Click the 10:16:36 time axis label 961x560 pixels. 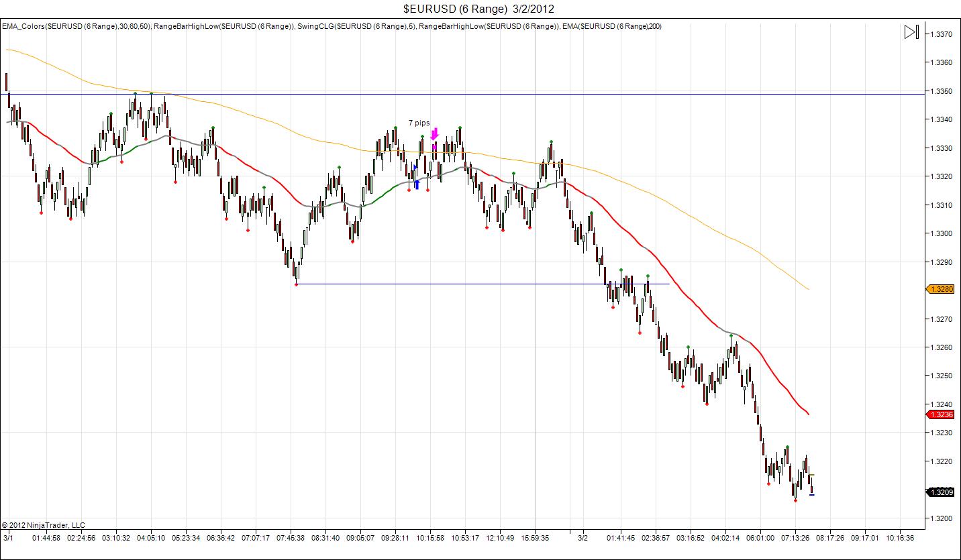(x=900, y=538)
